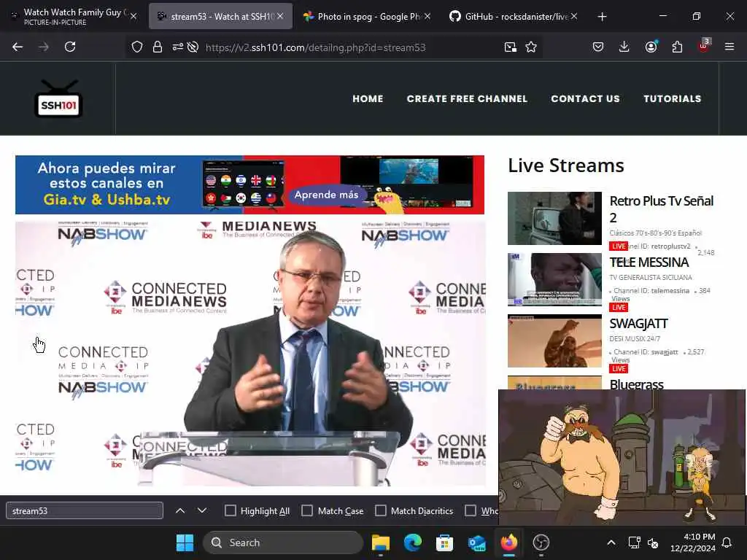The width and height of the screenshot is (747, 560).
Task: Click the red uBlock extension icon
Action: [704, 46]
